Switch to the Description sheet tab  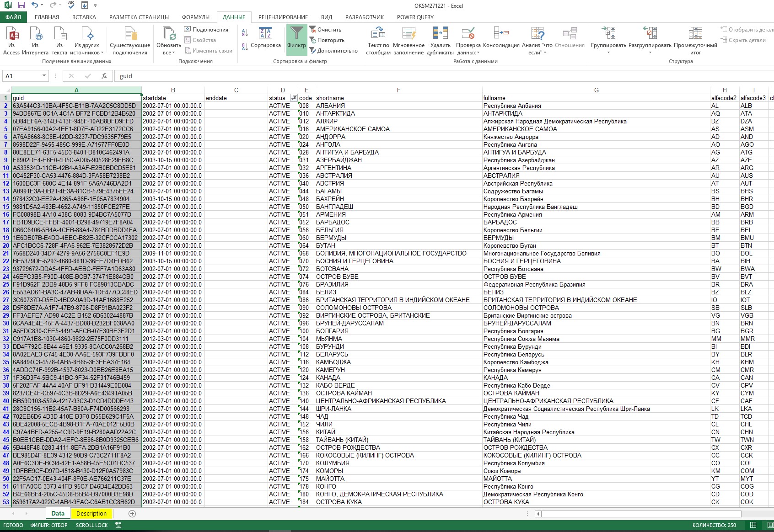click(x=91, y=513)
